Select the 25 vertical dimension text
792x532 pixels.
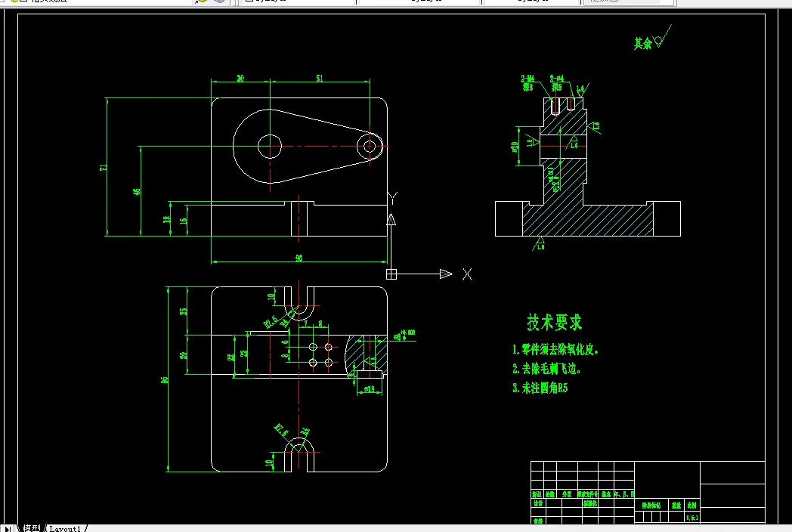coord(184,311)
